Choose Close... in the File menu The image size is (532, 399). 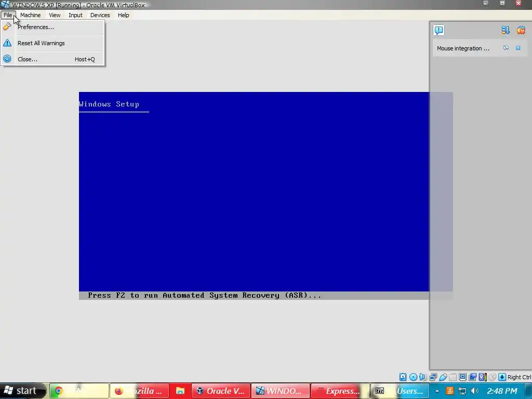click(52, 59)
